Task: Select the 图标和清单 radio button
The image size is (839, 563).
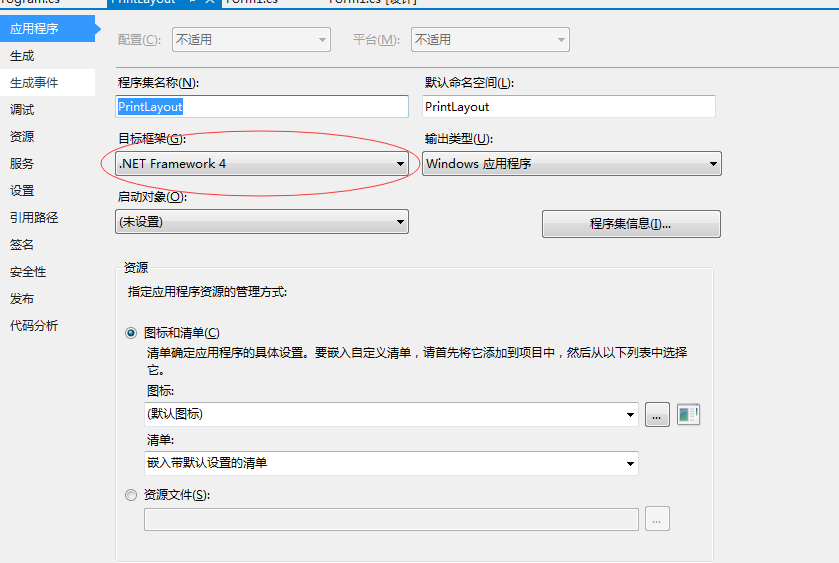Action: pyautogui.click(x=131, y=333)
